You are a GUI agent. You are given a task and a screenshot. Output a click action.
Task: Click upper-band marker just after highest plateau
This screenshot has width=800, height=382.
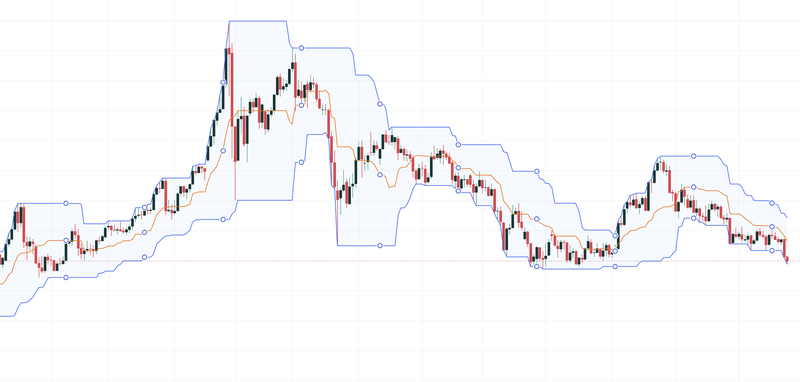click(x=301, y=48)
